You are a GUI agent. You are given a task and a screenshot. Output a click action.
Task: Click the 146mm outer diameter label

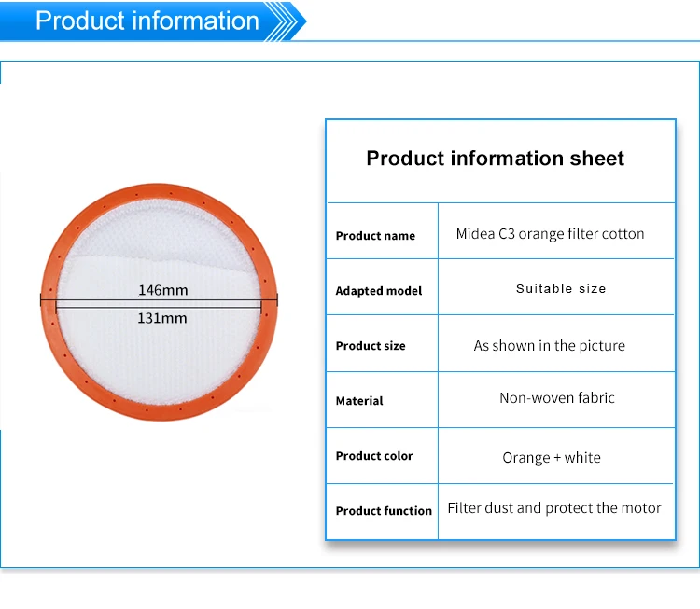(163, 290)
